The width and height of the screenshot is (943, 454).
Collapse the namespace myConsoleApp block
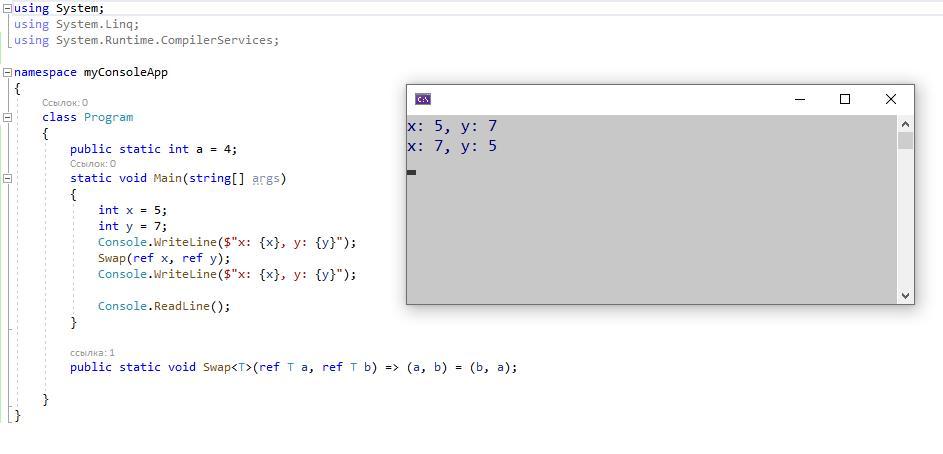7,73
